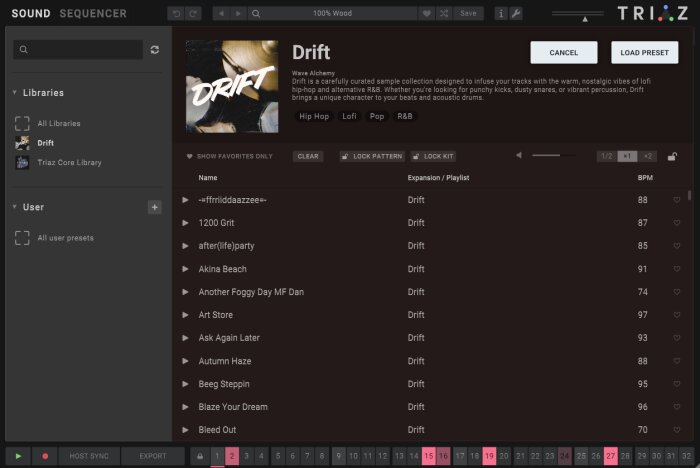Click the undo arrow icon
The image size is (700, 468).
coord(176,13)
